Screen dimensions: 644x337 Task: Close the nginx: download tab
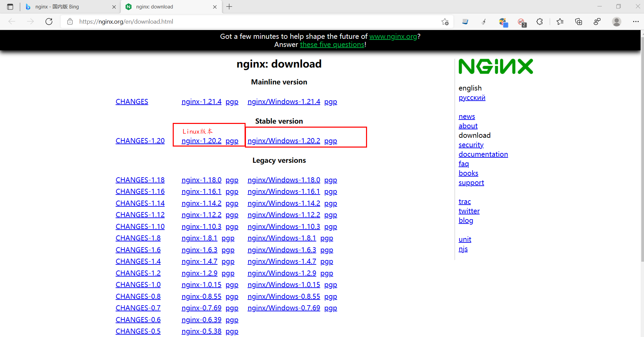(215, 7)
